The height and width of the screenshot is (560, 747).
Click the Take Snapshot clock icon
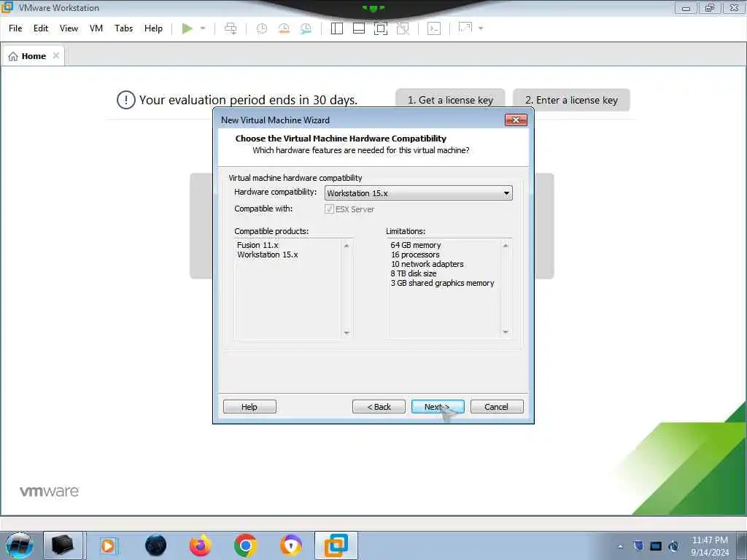262,28
